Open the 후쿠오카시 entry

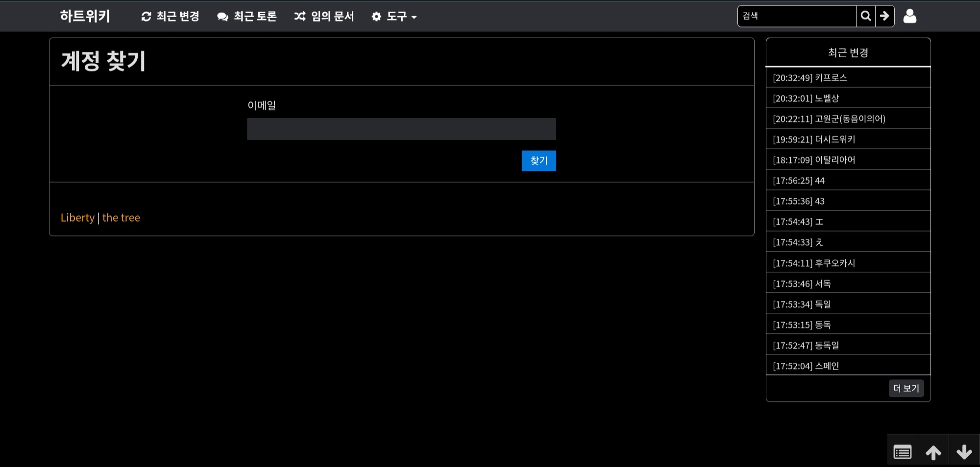[848, 263]
